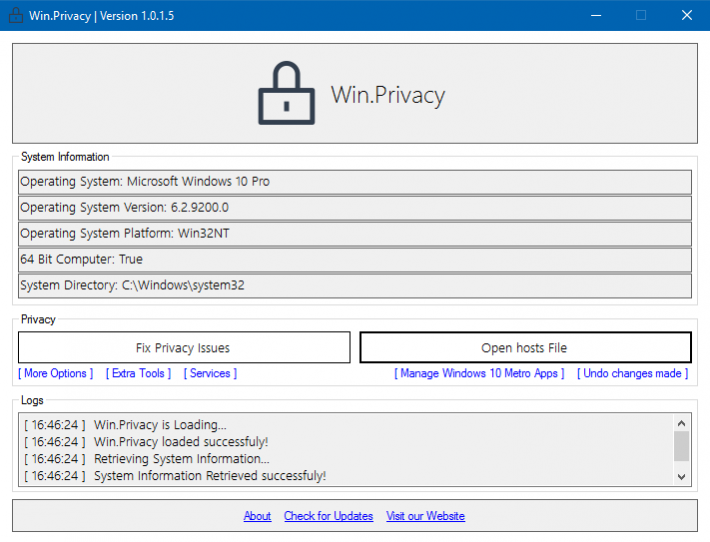Image resolution: width=710 pixels, height=542 pixels.
Task: Minimize the Win.Privacy window
Action: (596, 15)
